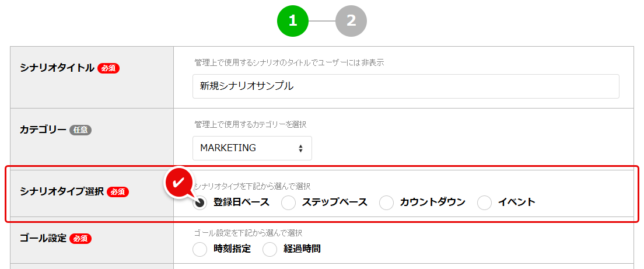This screenshot has width=644, height=269.
Task: Click the hint text above category dropdown
Action: click(250, 124)
